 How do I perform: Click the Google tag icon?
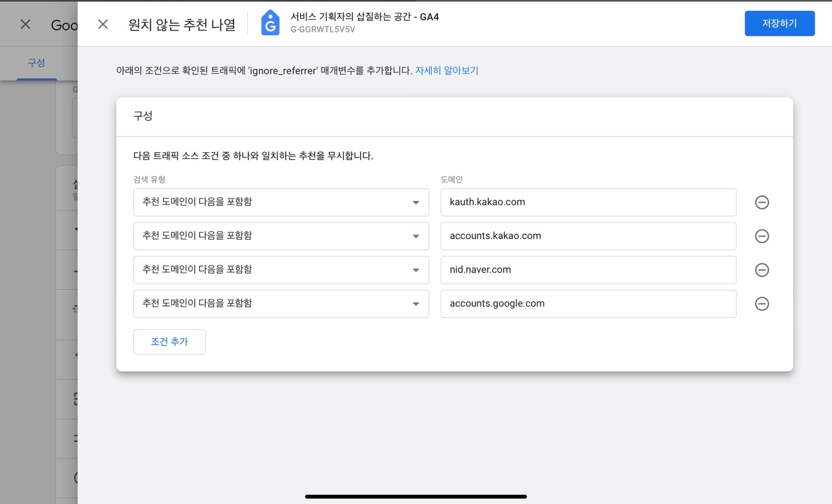270,23
